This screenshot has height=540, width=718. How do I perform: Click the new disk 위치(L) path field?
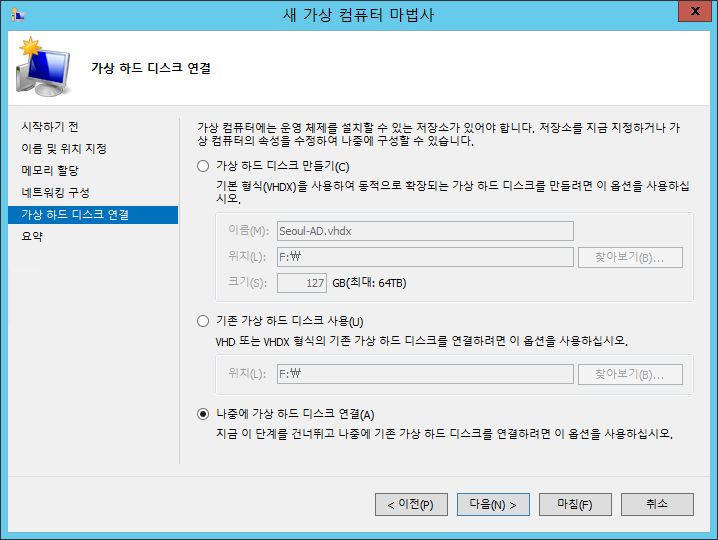[x=425, y=257]
